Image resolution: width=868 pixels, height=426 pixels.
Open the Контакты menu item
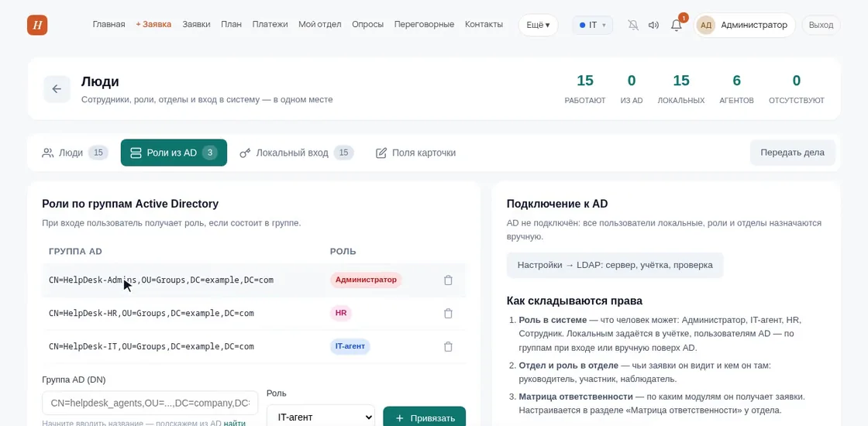tap(484, 24)
